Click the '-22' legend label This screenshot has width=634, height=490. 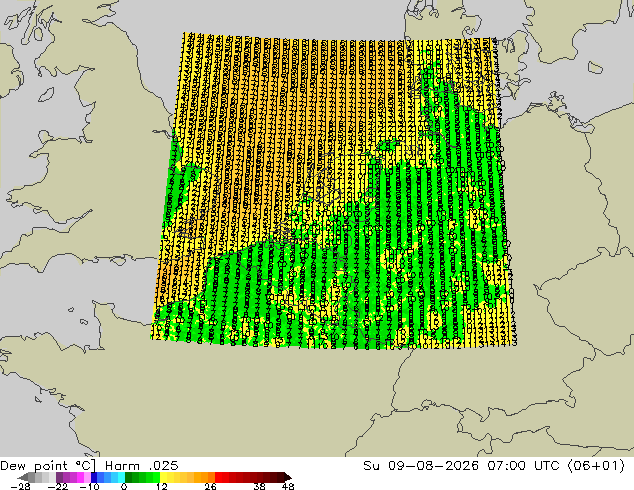(58, 486)
